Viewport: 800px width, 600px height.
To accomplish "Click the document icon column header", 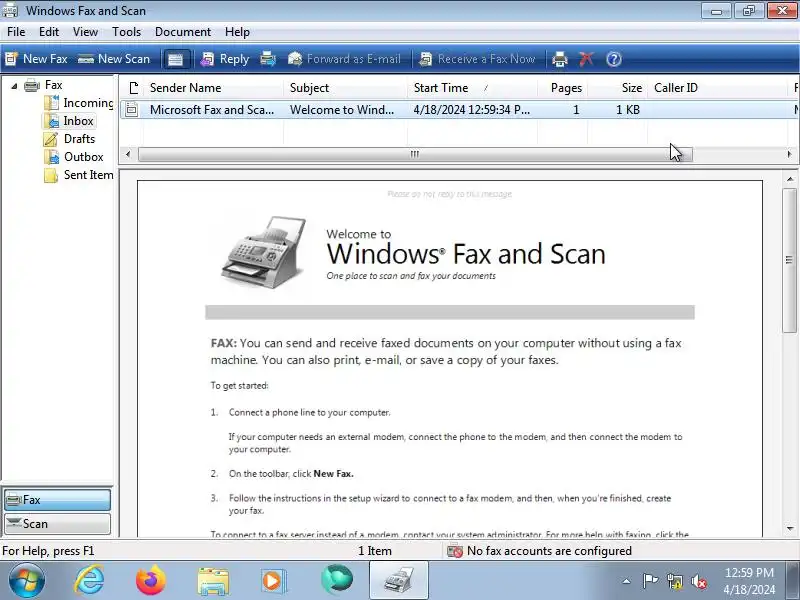I will (x=133, y=88).
